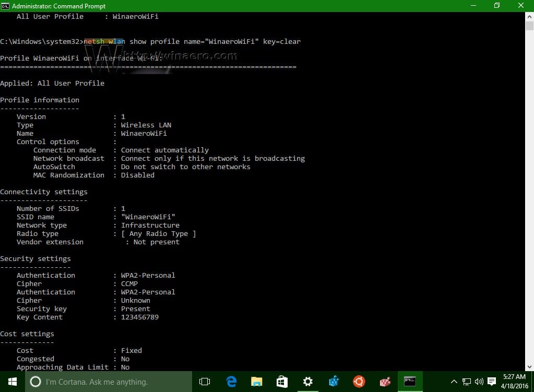534x392 pixels.
Task: Click the 'Congested' row label
Action: click(35, 359)
